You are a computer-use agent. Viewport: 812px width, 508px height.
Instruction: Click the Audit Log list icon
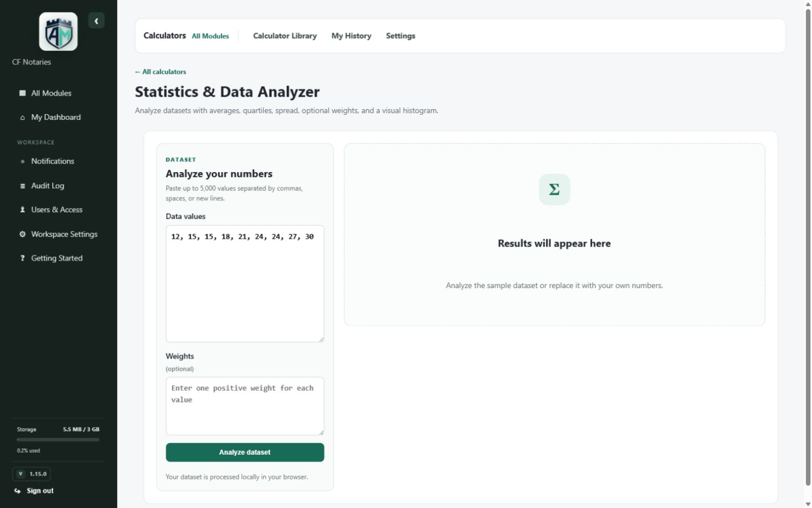[x=23, y=186]
